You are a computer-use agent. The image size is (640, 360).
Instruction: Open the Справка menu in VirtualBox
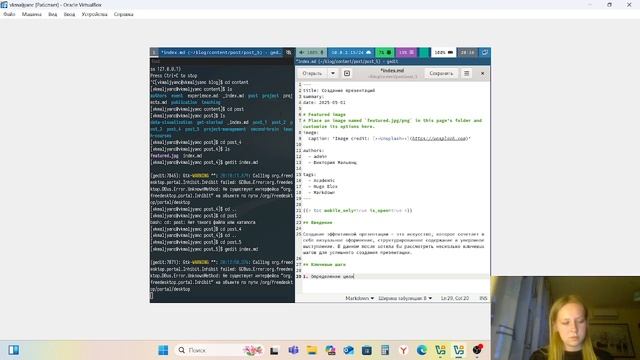(x=124, y=14)
